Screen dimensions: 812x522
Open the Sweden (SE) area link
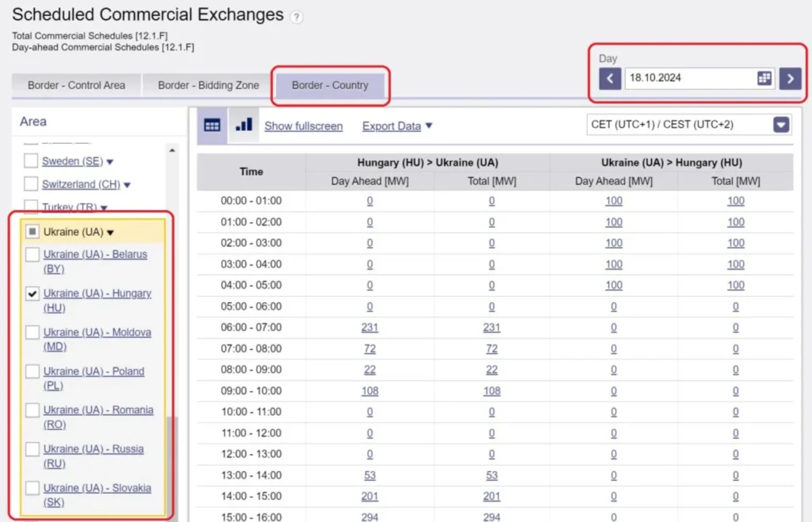click(x=72, y=161)
